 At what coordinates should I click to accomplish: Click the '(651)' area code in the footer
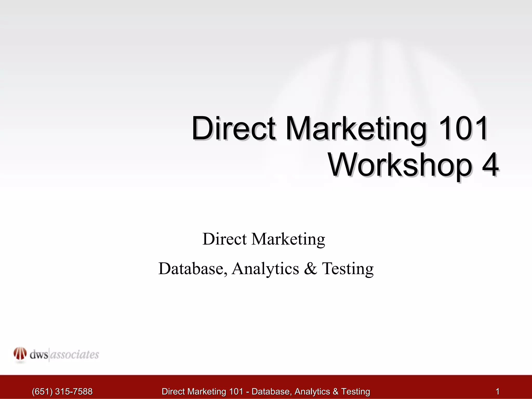pyautogui.click(x=42, y=391)
